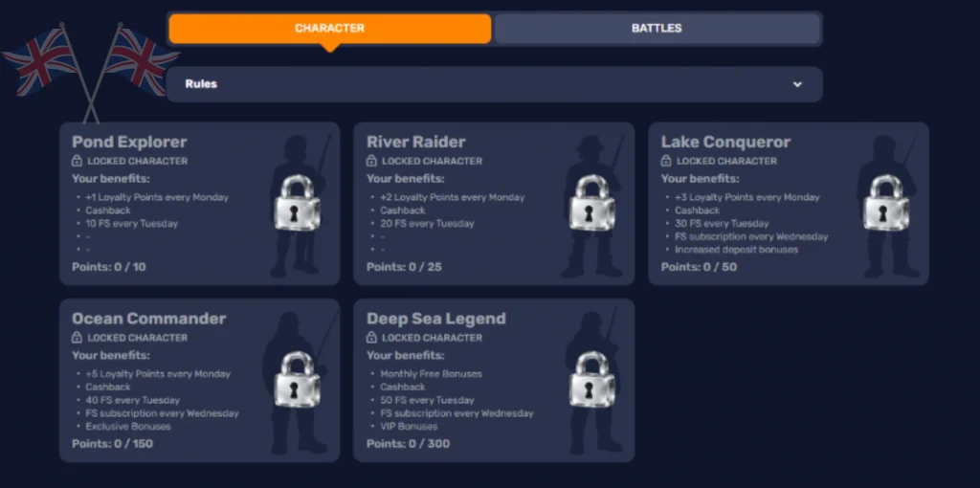This screenshot has width=980, height=488.
Task: Click '10 FS every Tuesday' benefit
Action: (132, 224)
